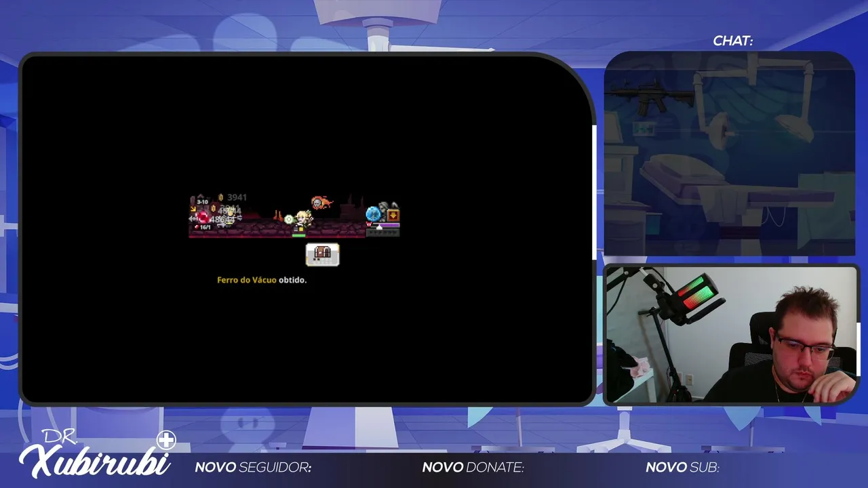Viewport: 868px width, 488px height.
Task: Open the treasure chest item card
Action: [x=323, y=255]
